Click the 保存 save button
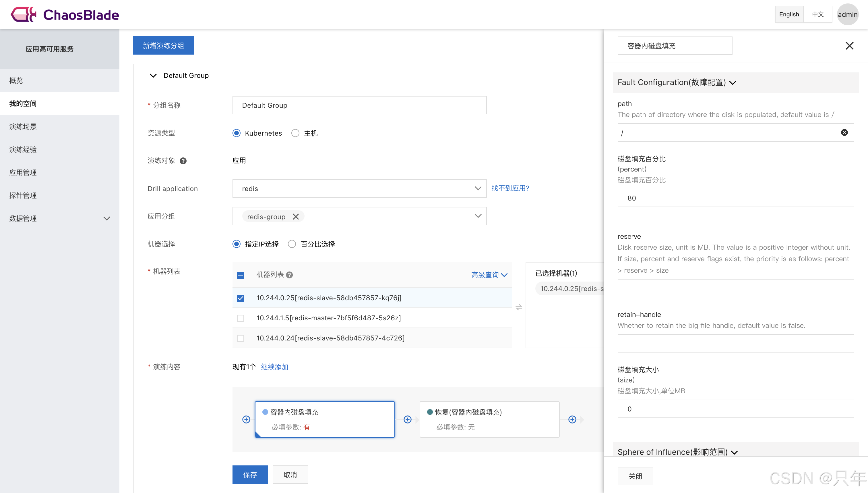868x493 pixels. coord(250,475)
